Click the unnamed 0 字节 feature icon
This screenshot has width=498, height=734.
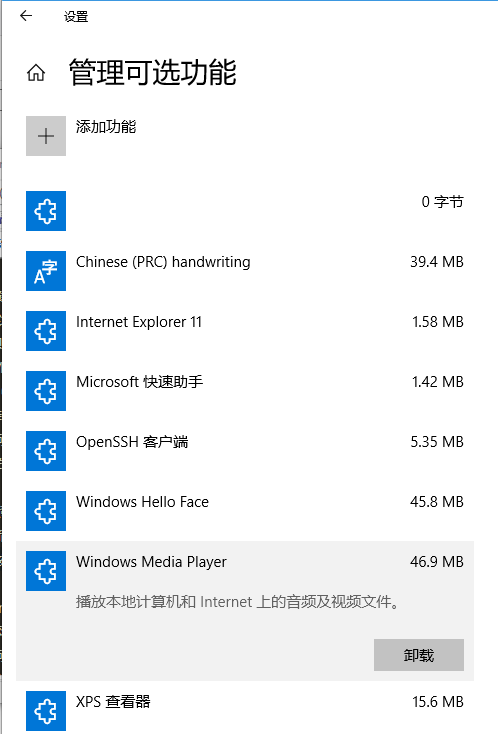click(46, 211)
